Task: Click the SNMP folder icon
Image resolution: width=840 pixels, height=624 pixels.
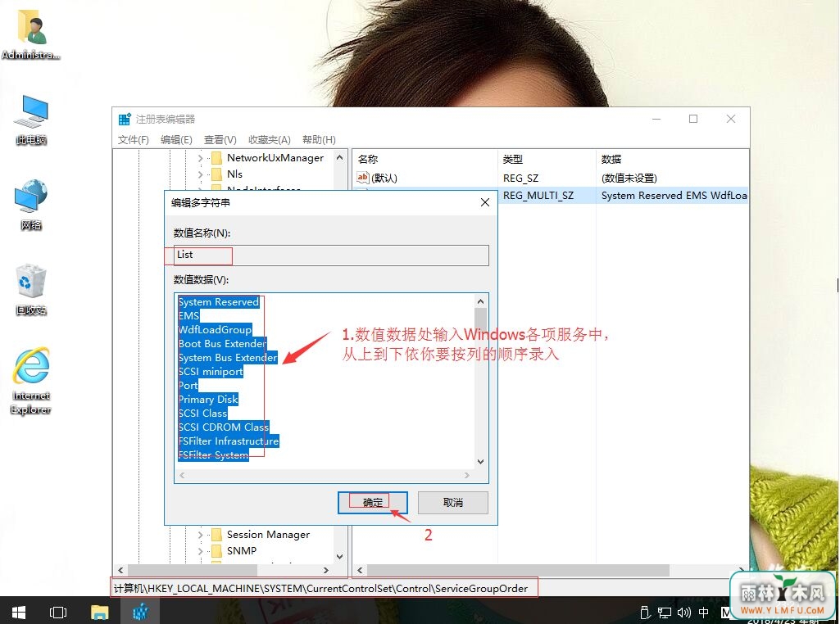Action: click(216, 550)
